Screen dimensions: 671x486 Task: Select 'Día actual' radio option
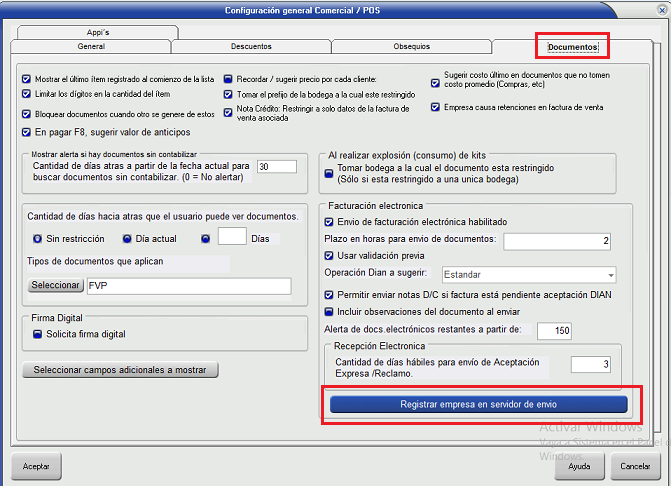tap(127, 239)
